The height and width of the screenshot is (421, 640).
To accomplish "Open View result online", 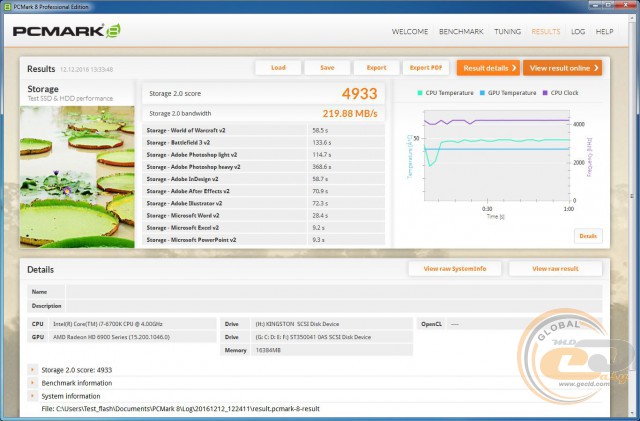I will [564, 68].
